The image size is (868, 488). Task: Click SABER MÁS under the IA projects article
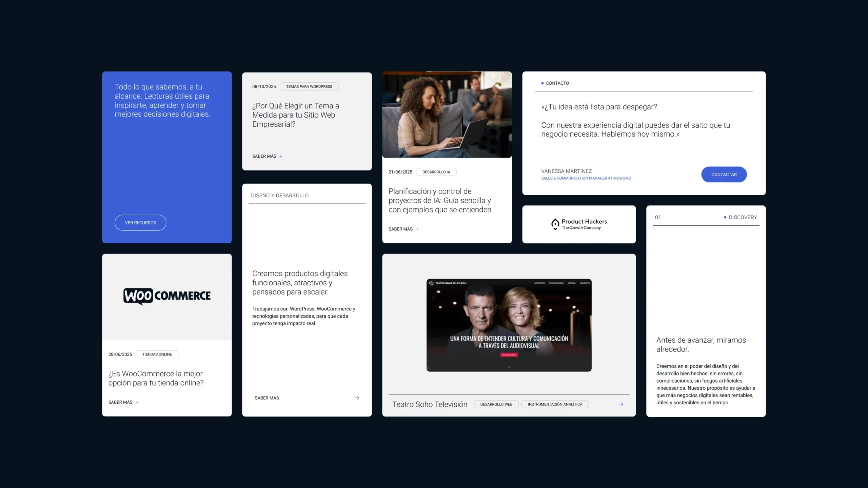coord(400,229)
